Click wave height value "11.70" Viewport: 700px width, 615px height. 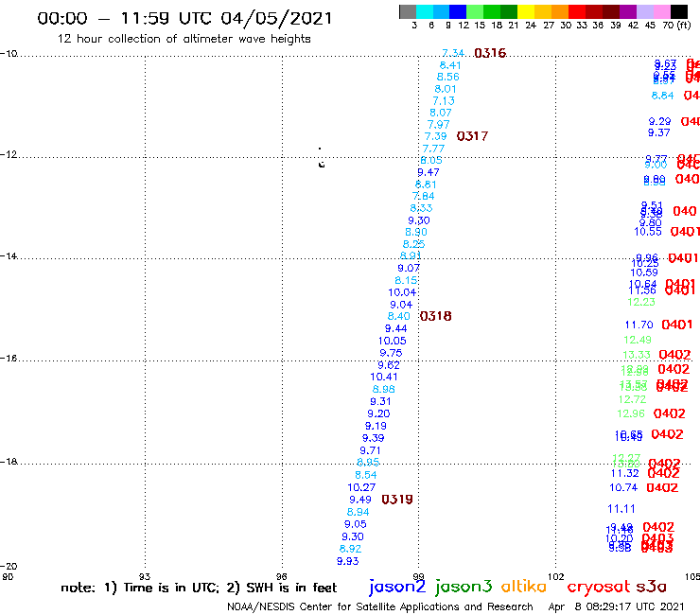639,325
